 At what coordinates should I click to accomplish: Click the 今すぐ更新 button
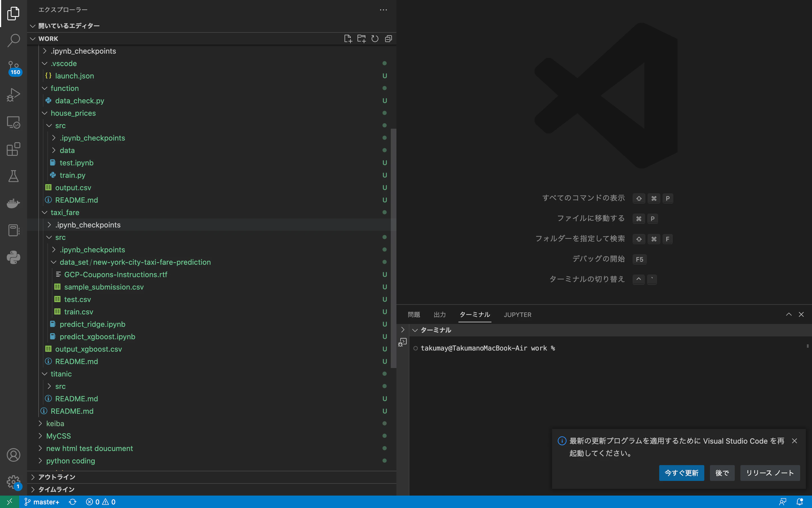pyautogui.click(x=681, y=473)
